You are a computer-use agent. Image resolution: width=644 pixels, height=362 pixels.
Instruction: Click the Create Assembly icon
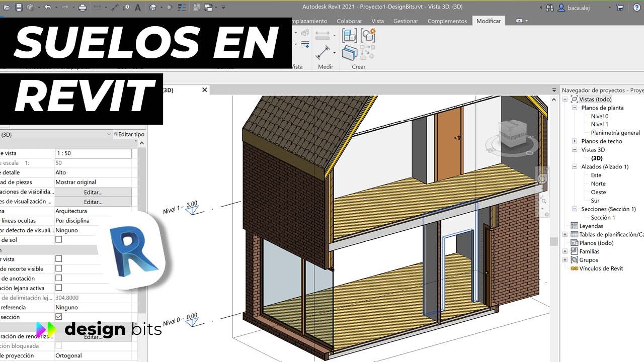(x=349, y=35)
